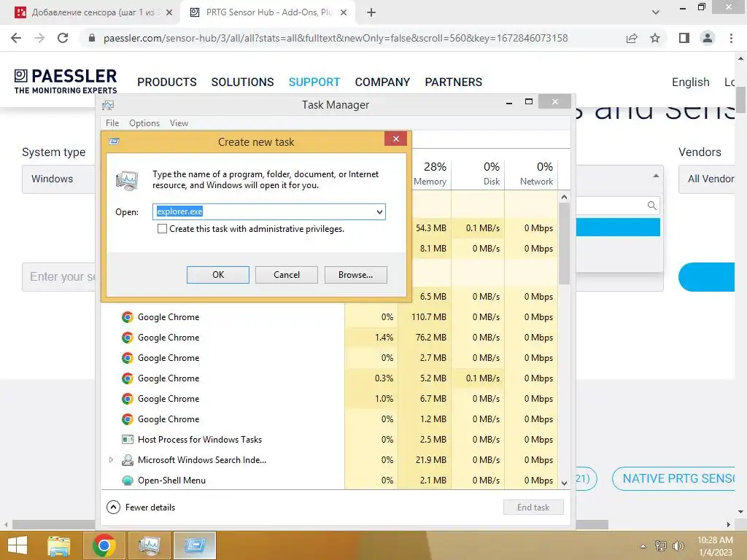This screenshot has width=747, height=560.
Task: Expand the Microsoft Windows Search Indexer row
Action: 111,460
